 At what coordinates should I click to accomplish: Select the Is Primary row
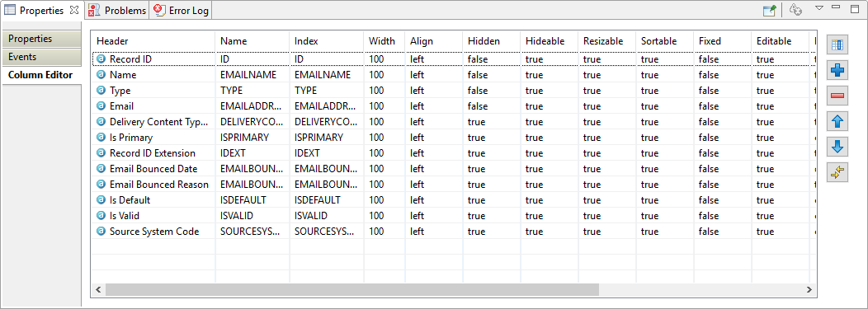pos(452,137)
